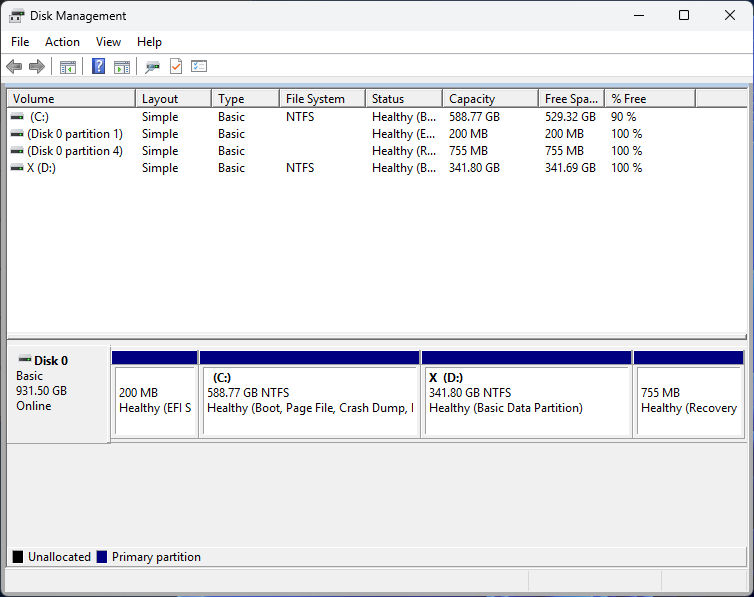Click the Primary partition legend label
754x597 pixels.
coord(156,557)
